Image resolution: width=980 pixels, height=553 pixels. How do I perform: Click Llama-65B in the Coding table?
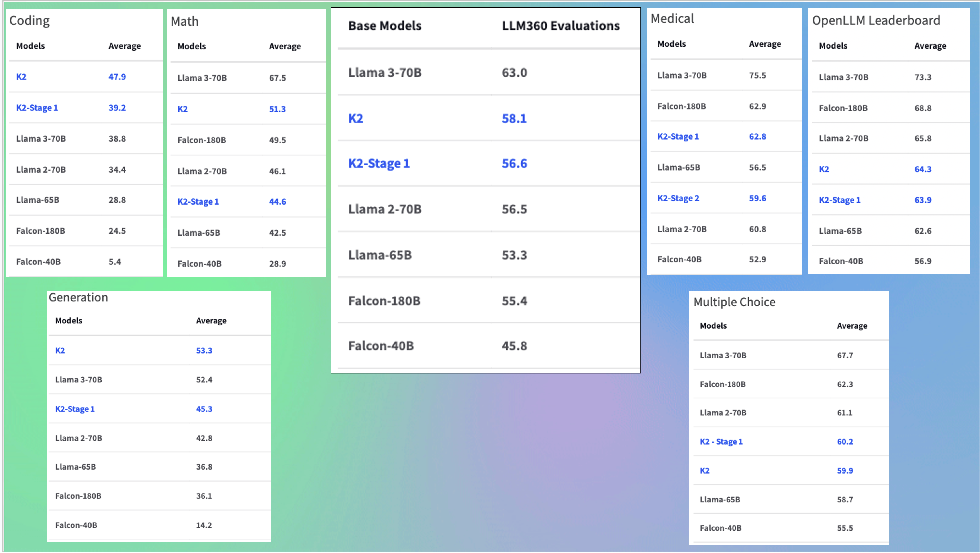point(38,200)
